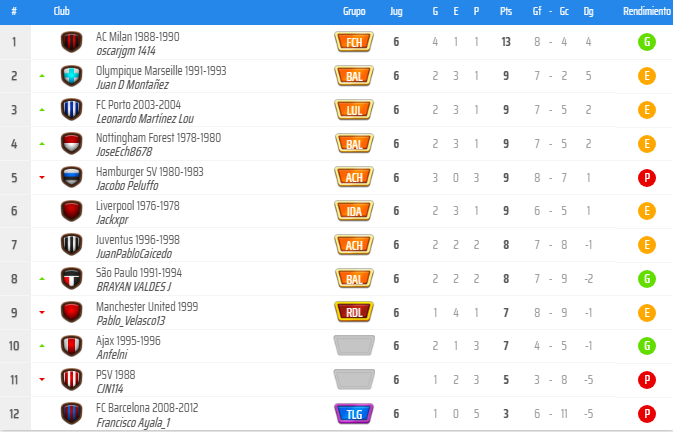Sort by the Rendimiento column header
The height and width of the screenshot is (432, 673).
(646, 10)
